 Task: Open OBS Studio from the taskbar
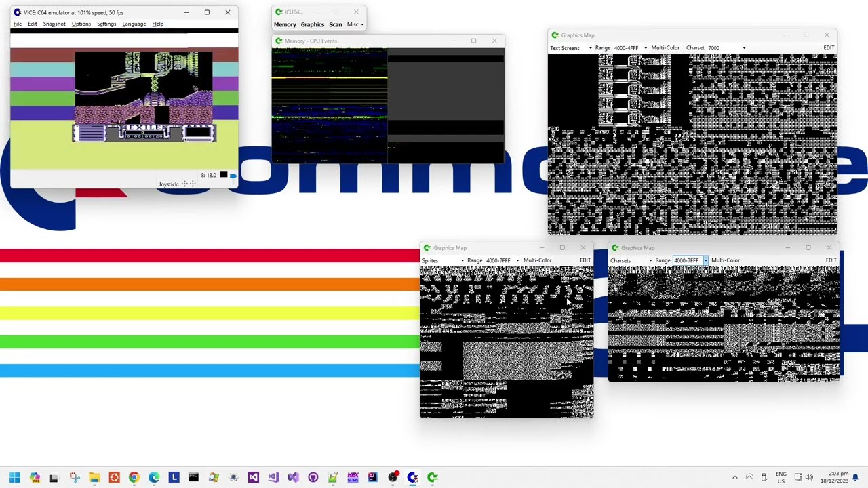click(x=393, y=477)
